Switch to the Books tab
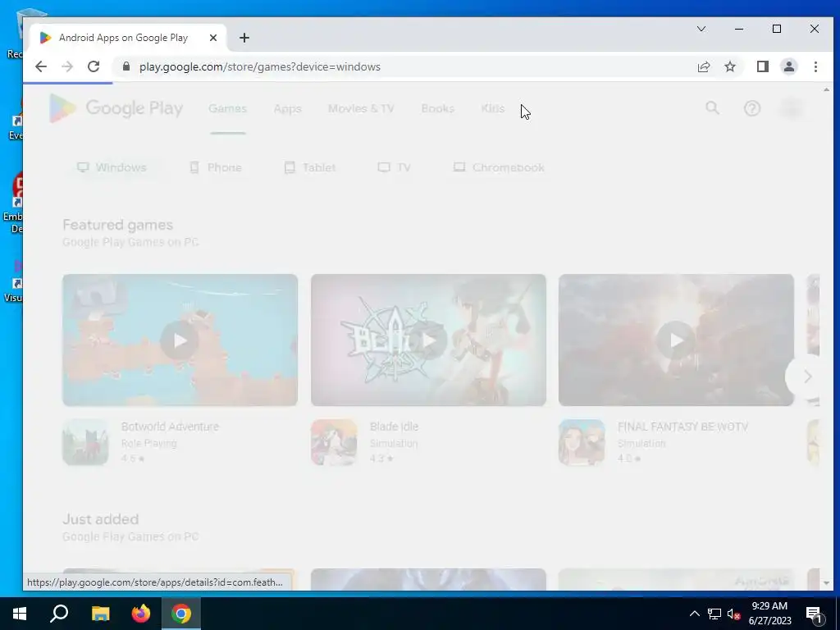Viewport: 840px width, 630px height. pyautogui.click(x=438, y=108)
